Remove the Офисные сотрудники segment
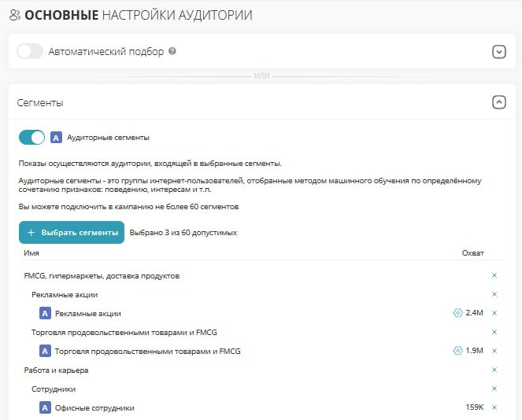522x420 pixels. [494, 407]
